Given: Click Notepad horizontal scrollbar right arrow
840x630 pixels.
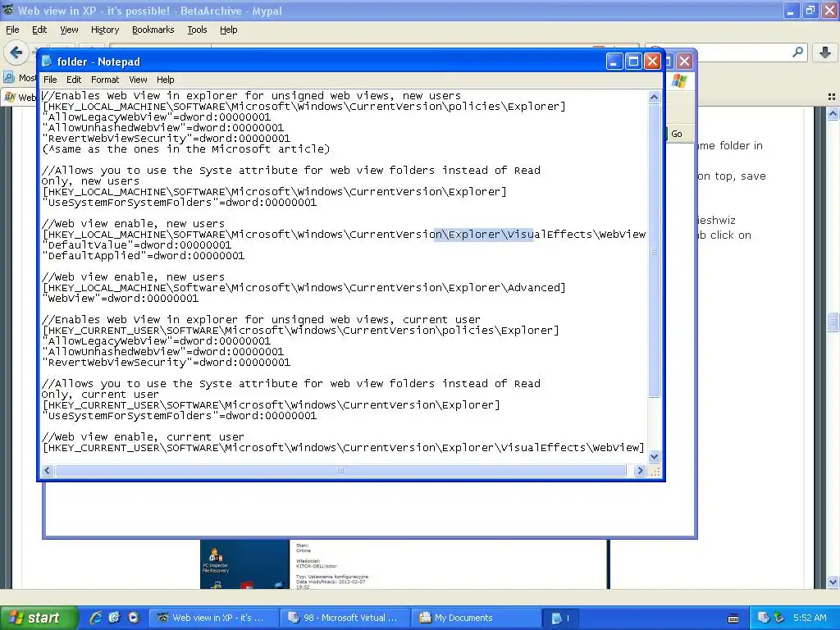Looking at the screenshot, I should click(640, 470).
